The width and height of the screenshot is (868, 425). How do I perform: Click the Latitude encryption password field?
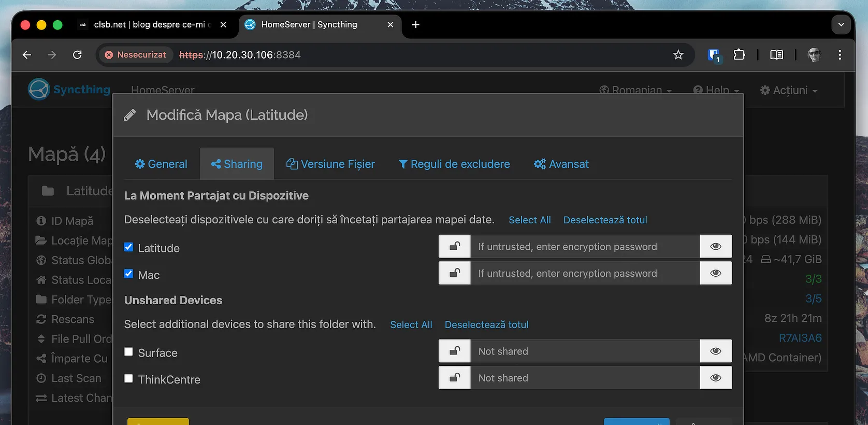(585, 247)
